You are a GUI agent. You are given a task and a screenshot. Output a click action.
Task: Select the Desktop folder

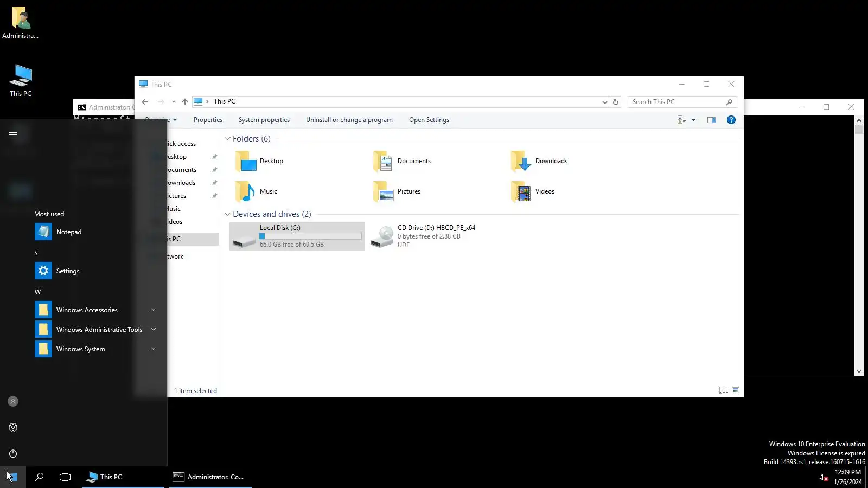coord(259,161)
